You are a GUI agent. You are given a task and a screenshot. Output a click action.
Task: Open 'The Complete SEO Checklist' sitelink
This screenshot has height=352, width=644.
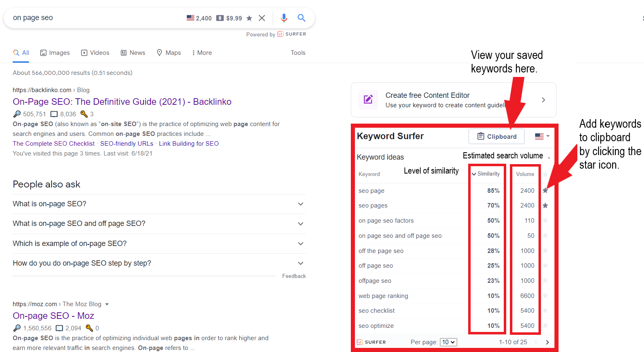coord(54,144)
